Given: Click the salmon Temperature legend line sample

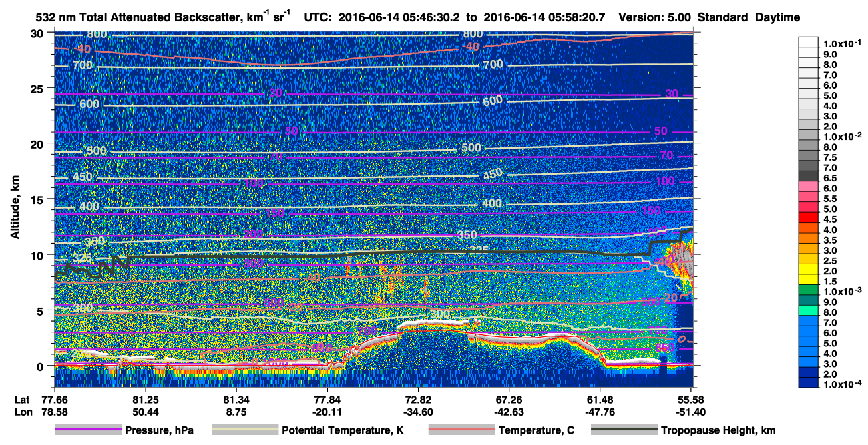Looking at the screenshot, I should pyautogui.click(x=461, y=430).
